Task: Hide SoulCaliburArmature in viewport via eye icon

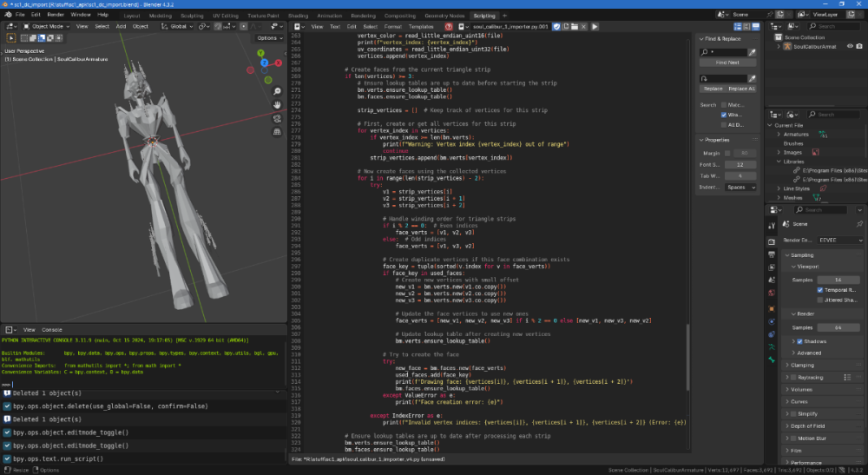Action: (852, 46)
